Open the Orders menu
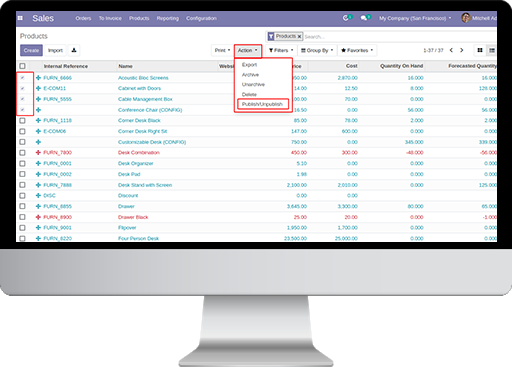512x367 pixels. click(x=83, y=18)
